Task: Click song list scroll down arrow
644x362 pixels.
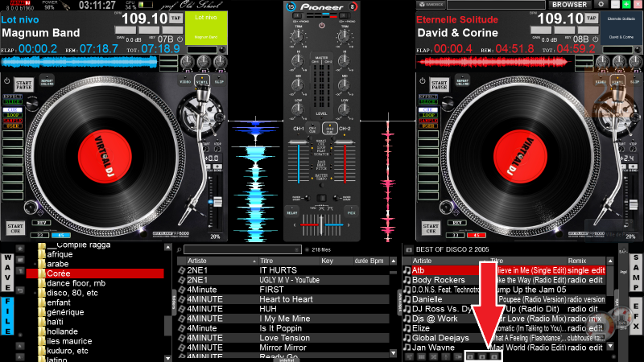Action: point(393,353)
